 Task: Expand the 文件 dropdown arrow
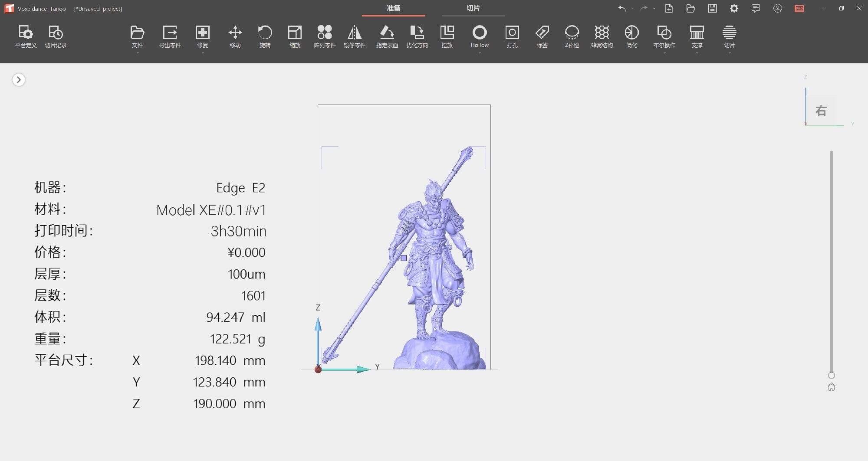tap(137, 53)
